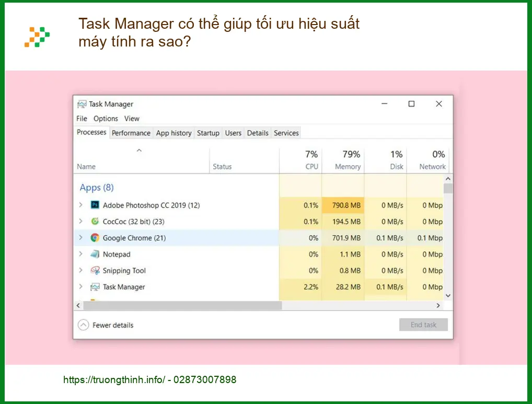The width and height of the screenshot is (532, 404).
Task: Click the CocCoc browser icon
Action: coord(95,221)
